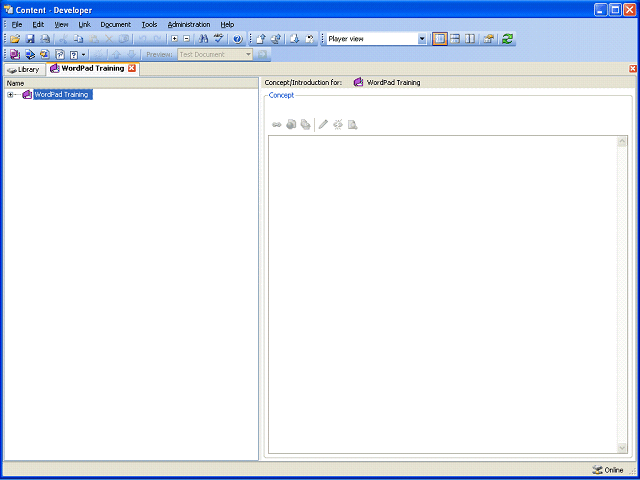Click the Cut scissors icon
The image size is (640, 480).
pyautogui.click(x=63, y=39)
